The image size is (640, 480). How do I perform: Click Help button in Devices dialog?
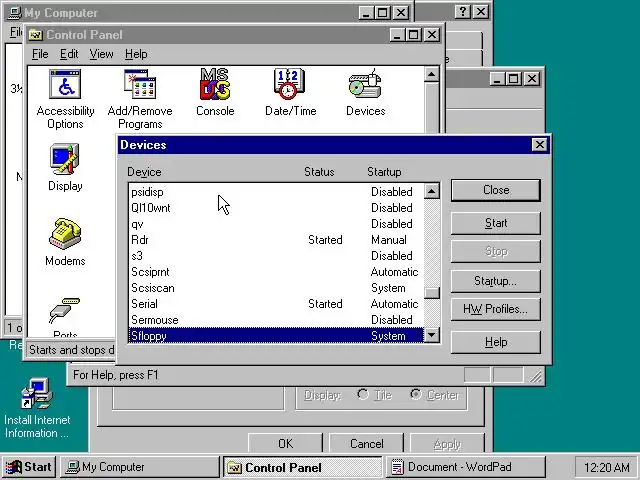coord(496,342)
